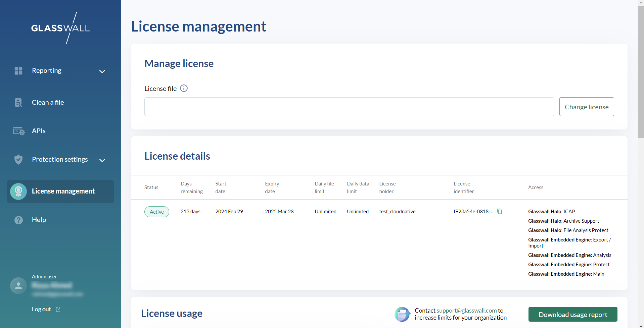Click Download usage report button

click(x=573, y=314)
